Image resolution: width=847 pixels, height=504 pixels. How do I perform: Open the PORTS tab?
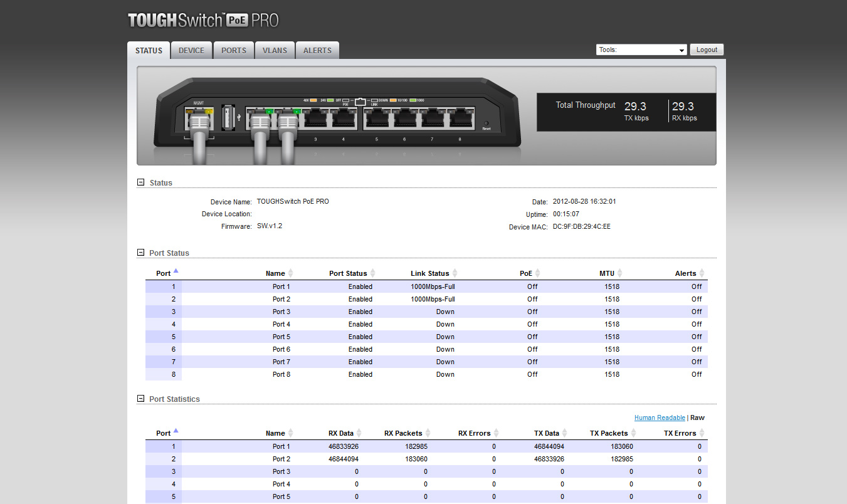point(234,50)
